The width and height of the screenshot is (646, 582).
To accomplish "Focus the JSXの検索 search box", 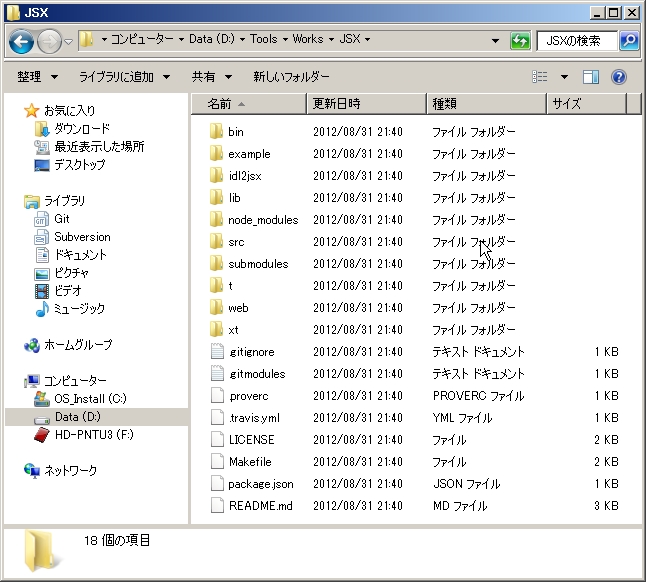I will (x=577, y=40).
